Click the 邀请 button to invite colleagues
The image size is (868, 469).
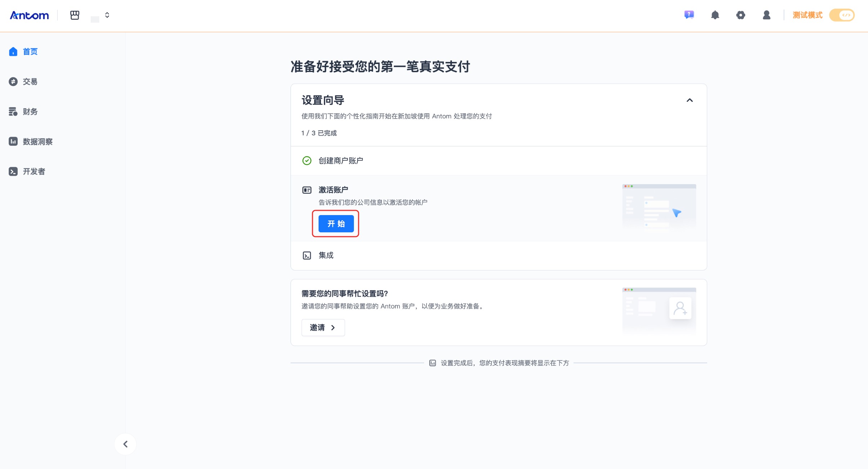point(323,327)
